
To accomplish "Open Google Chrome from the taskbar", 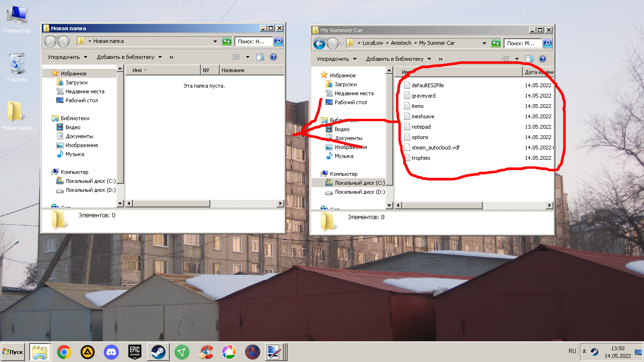I will (x=64, y=352).
